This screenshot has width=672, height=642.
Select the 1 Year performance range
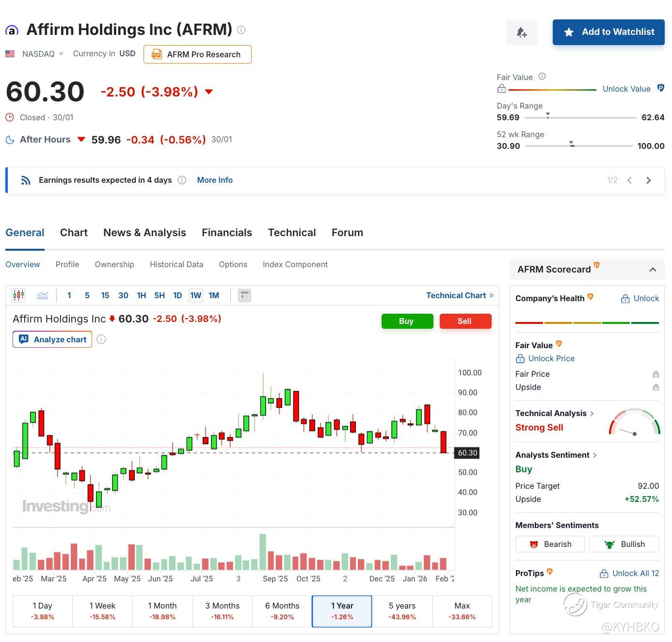point(342,611)
